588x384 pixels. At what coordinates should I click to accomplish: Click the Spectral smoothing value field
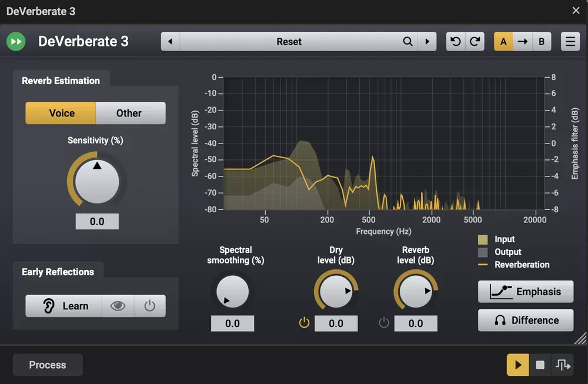(x=232, y=323)
